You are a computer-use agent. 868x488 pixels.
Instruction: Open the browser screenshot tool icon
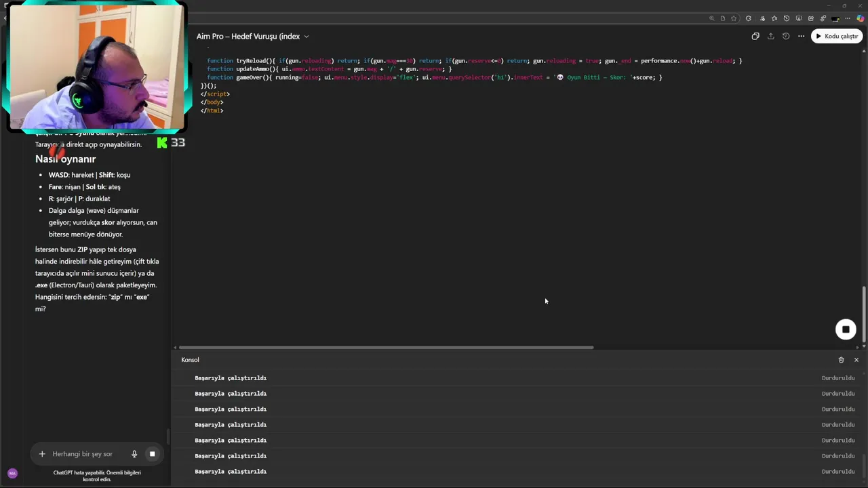[x=799, y=18]
